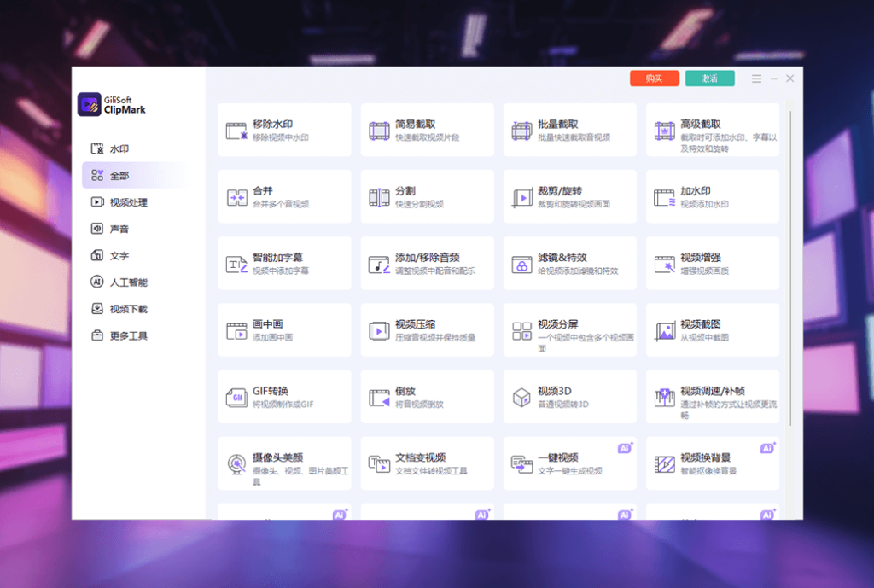Open the 视频下载 sidebar category
The width and height of the screenshot is (874, 588).
click(x=137, y=309)
